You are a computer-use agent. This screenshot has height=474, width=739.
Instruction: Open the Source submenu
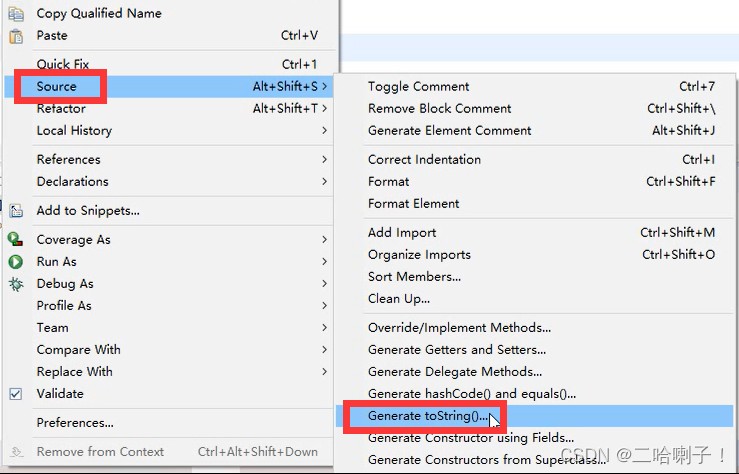tap(57, 87)
